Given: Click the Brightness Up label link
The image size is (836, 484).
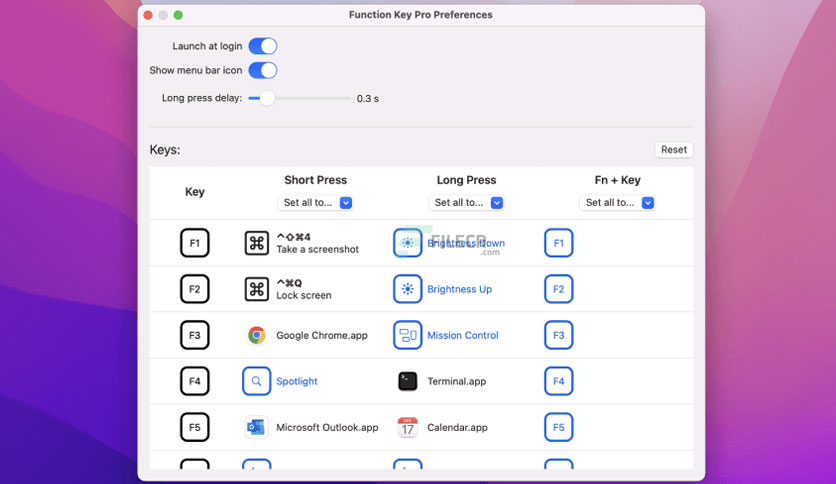Looking at the screenshot, I should point(460,289).
